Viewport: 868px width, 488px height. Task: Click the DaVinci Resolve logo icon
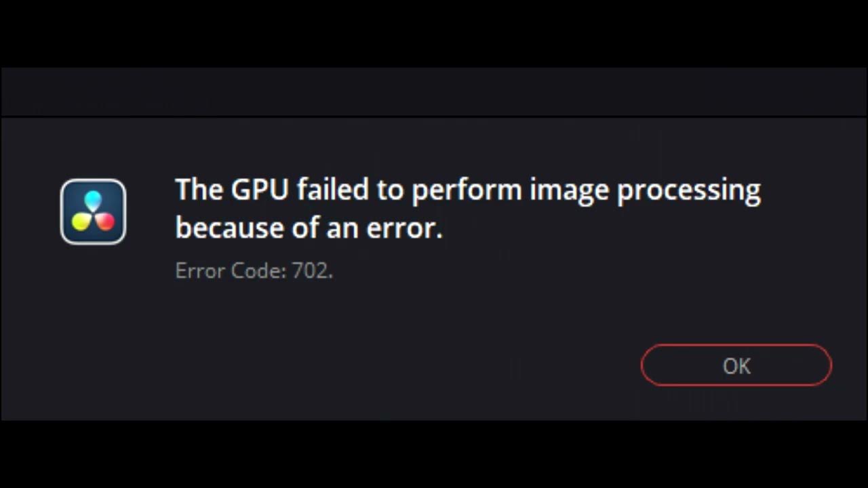(93, 211)
